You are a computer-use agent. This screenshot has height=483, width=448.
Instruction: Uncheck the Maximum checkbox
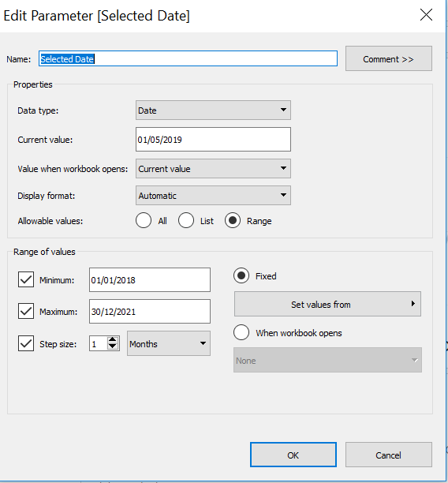26,311
